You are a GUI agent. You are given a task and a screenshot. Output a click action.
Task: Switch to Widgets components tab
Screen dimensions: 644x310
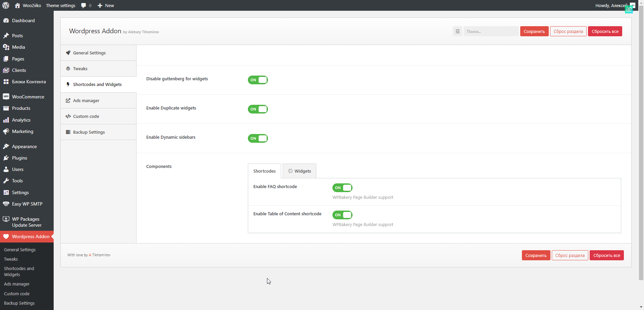[300, 171]
